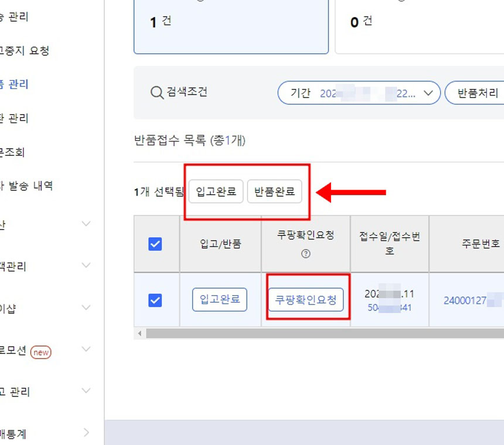Screen dimensions: 504x445
Task: Open the 반품처리 filter dropdown
Action: (x=475, y=93)
